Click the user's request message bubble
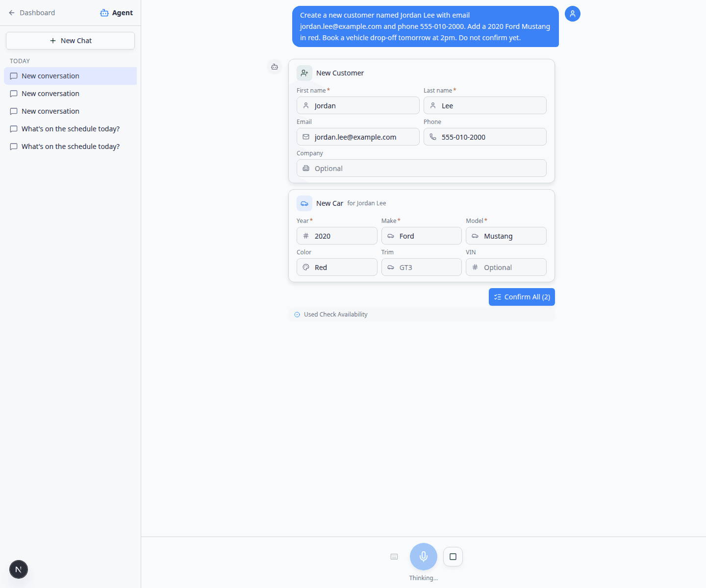Viewport: 706px width, 588px height. click(x=426, y=26)
